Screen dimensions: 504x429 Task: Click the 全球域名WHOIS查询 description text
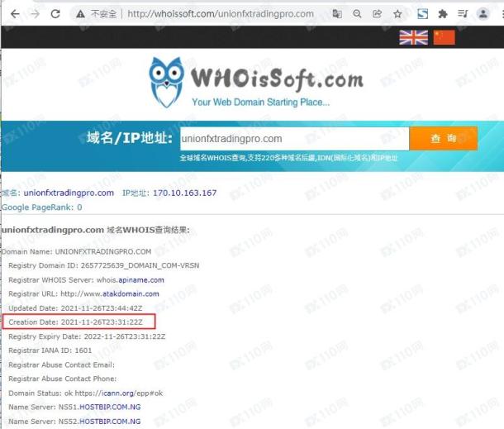(288, 158)
